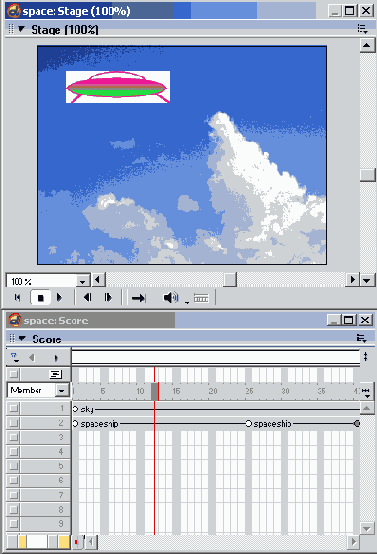
Task: Toggle Selected Frames Only icon
Action: click(x=201, y=299)
